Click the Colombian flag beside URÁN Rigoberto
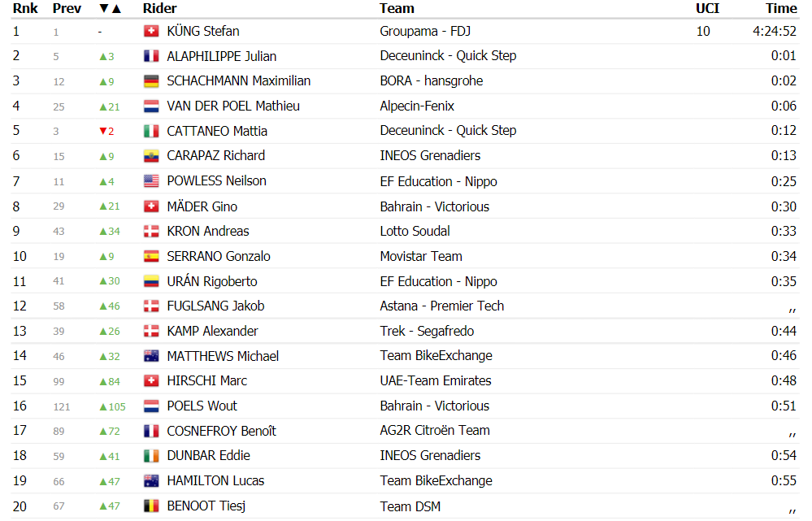 point(151,281)
